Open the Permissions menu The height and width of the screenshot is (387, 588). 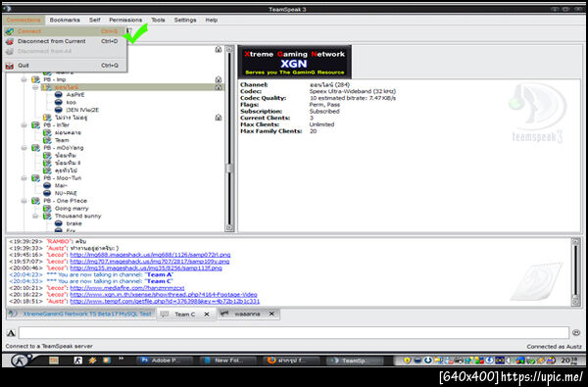click(125, 20)
